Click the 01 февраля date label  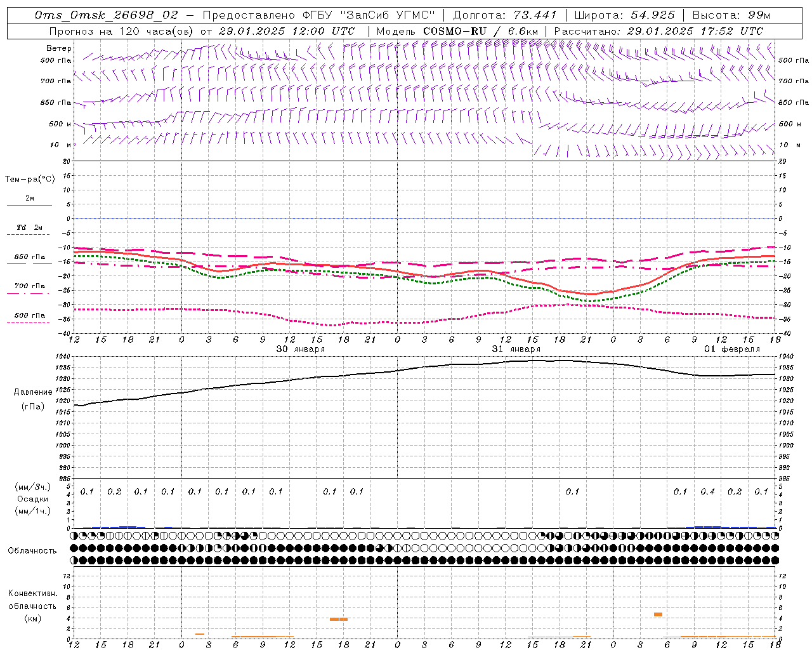732,349
